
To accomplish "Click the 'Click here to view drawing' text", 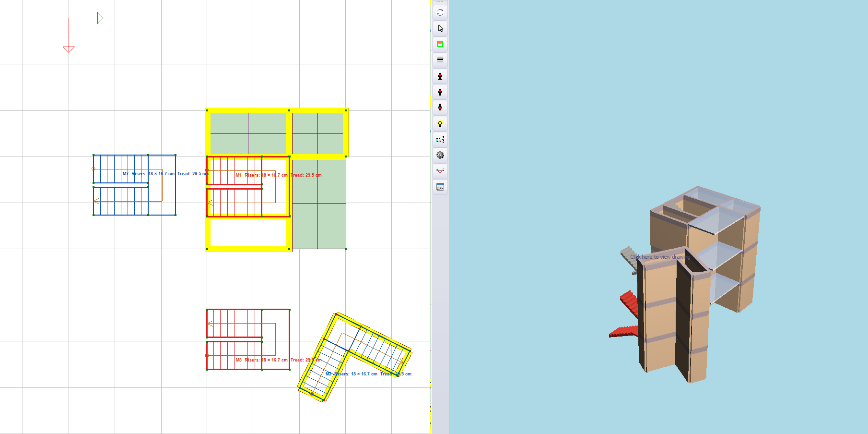I will point(660,257).
